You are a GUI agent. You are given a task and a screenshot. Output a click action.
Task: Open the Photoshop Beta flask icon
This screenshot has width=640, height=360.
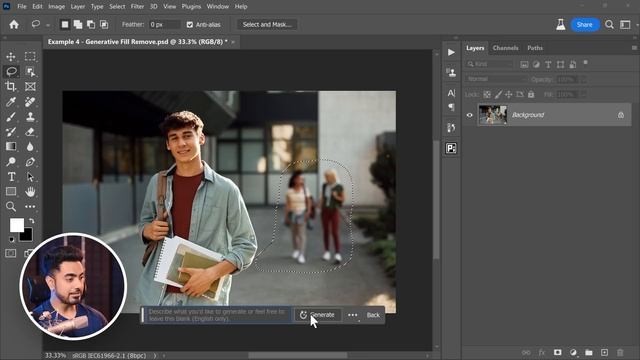(x=561, y=24)
